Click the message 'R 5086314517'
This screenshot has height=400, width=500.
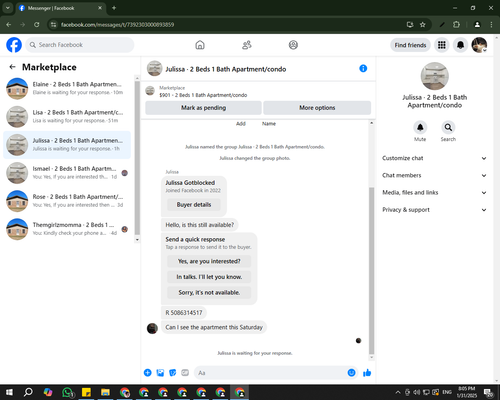(184, 313)
